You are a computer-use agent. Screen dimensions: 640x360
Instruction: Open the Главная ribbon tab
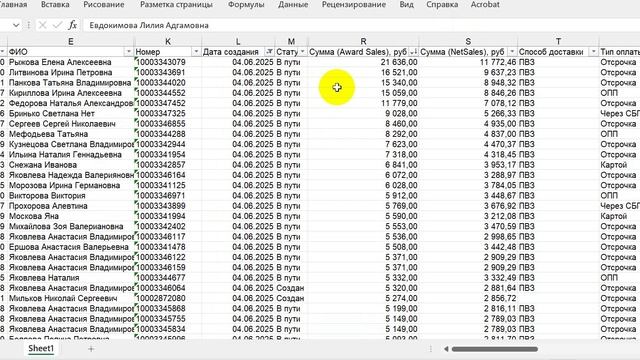click(13, 5)
